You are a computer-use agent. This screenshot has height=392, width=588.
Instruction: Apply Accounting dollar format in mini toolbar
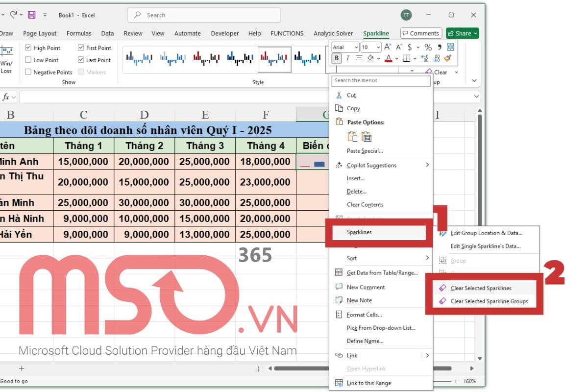click(410, 47)
